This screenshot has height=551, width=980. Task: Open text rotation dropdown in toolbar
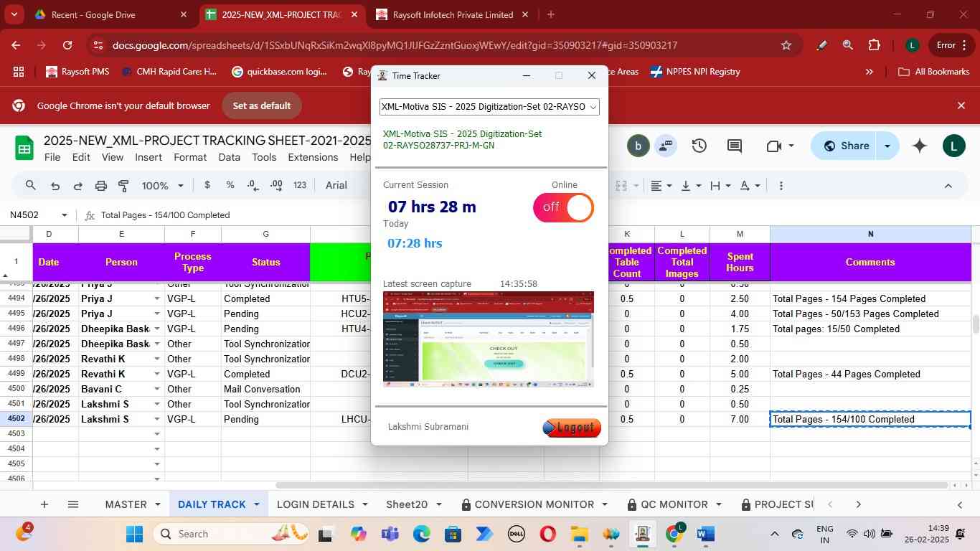pyautogui.click(x=750, y=186)
